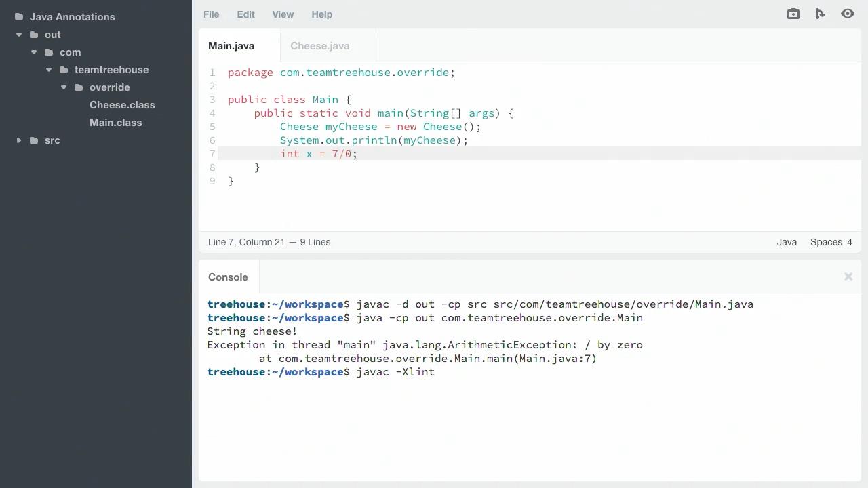This screenshot has height=488, width=868.
Task: Place cursor on the package declaration line
Action: coord(341,73)
